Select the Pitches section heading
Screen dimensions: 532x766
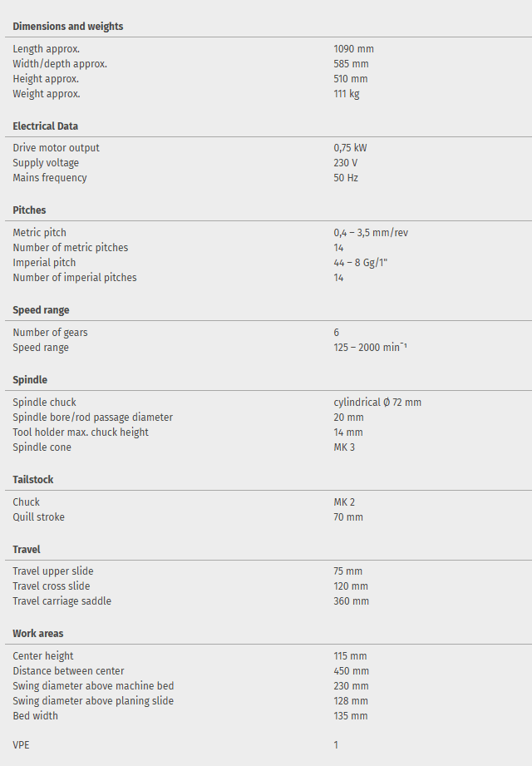click(x=29, y=210)
